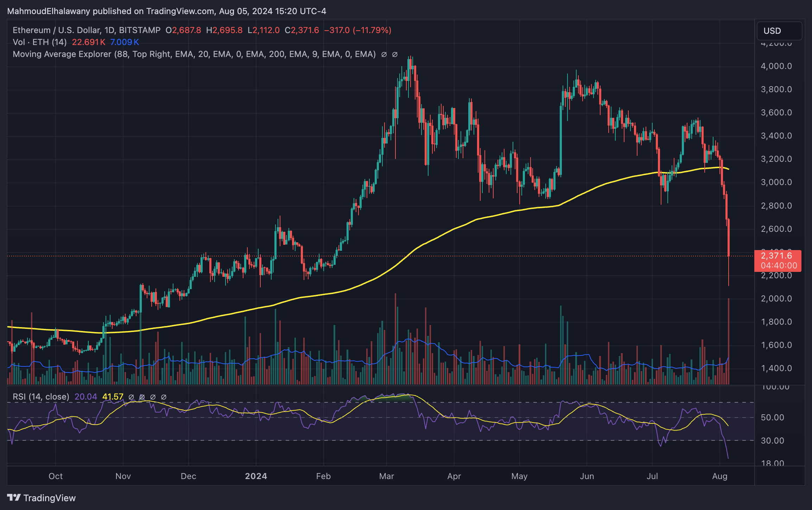Click first ∅ symbol in RSI legend
Viewport: 812px width, 510px height.
point(131,397)
